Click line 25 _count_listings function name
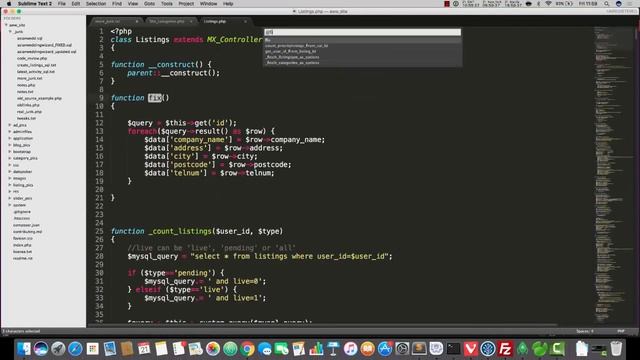The image size is (640, 360). (x=180, y=231)
